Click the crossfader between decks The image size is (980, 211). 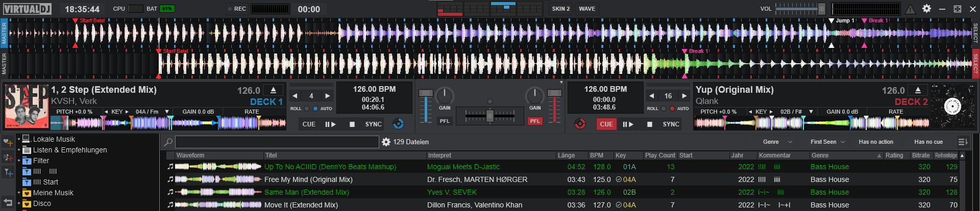pos(489,116)
